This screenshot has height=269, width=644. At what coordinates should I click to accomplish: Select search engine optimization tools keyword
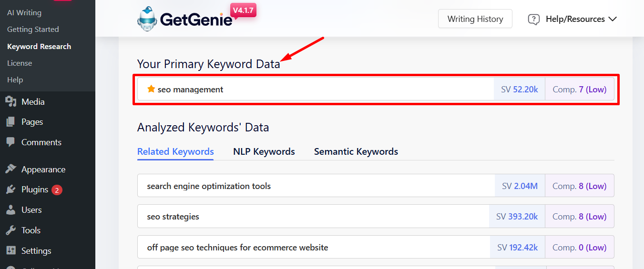point(209,186)
